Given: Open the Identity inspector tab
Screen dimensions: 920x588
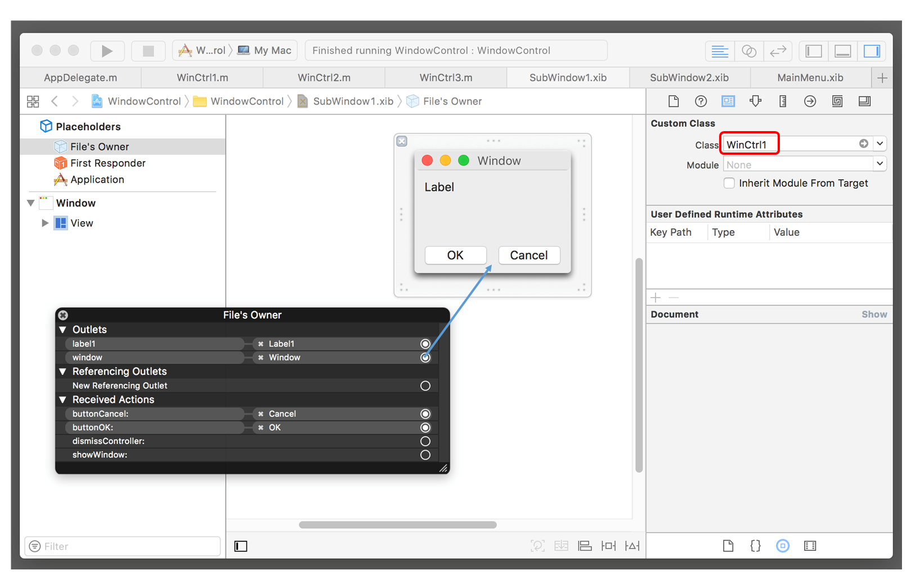Looking at the screenshot, I should point(728,101).
